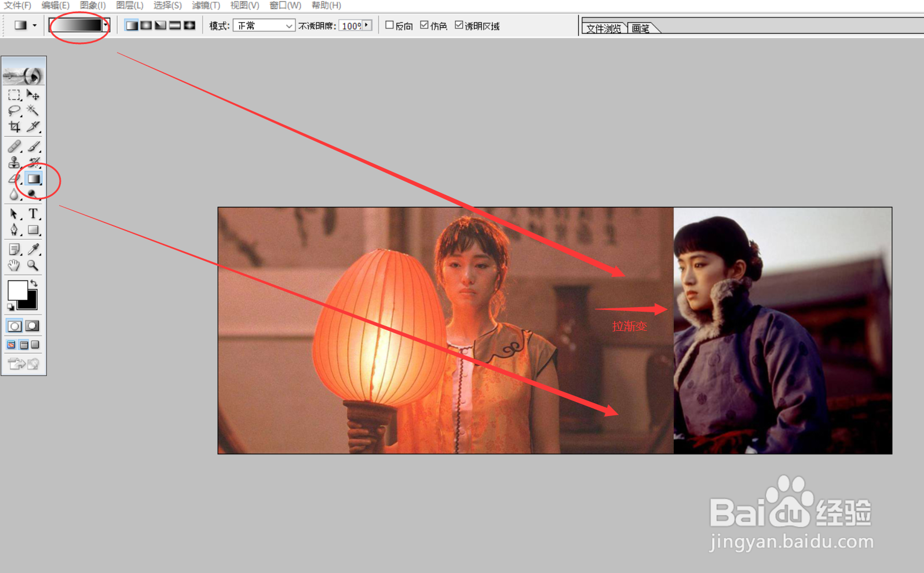Image resolution: width=924 pixels, height=573 pixels.
Task: Switch to Standard Screen mode
Action: [12, 345]
